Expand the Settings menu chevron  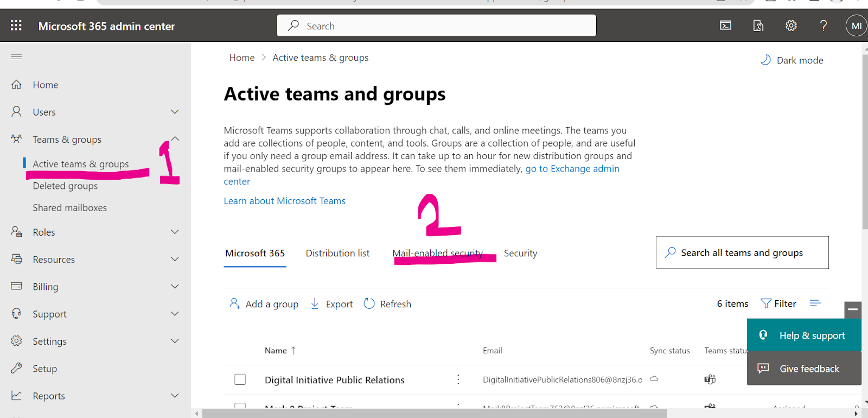(175, 341)
